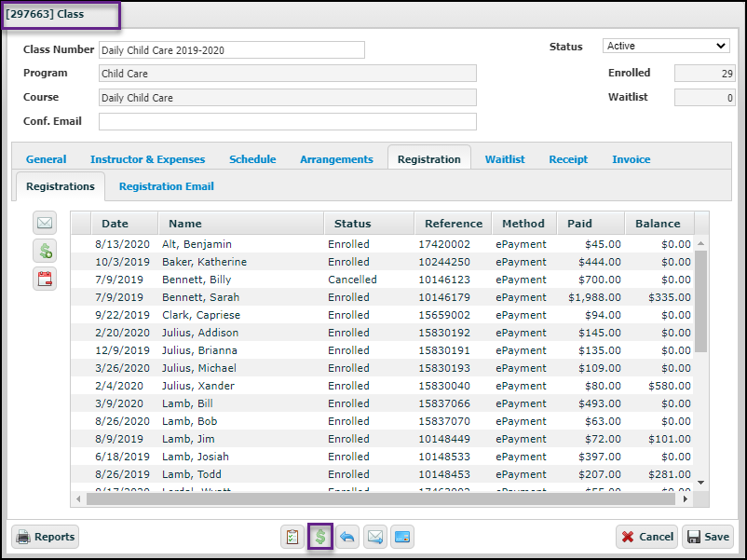Select the row for Julius, Addison
The width and height of the screenshot is (747, 560).
382,333
